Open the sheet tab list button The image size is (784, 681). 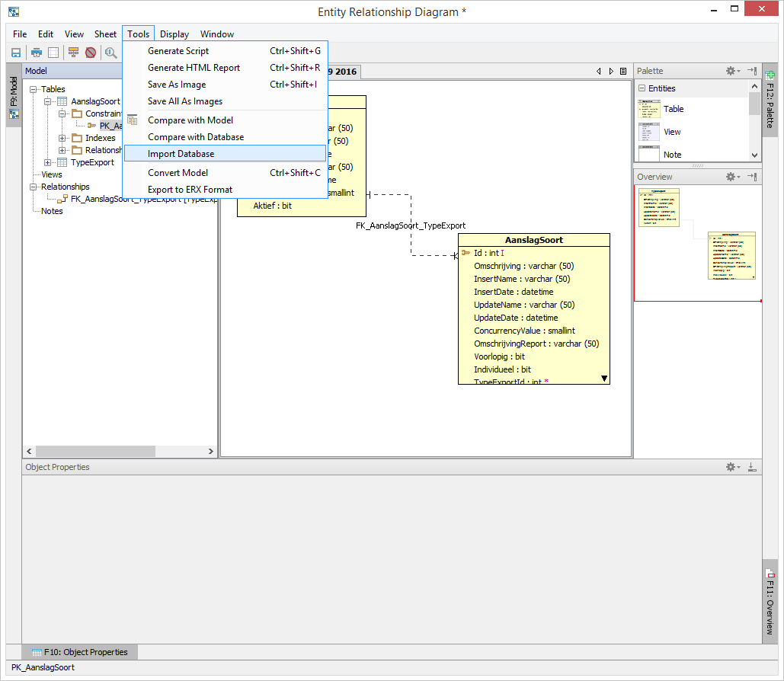pos(623,72)
